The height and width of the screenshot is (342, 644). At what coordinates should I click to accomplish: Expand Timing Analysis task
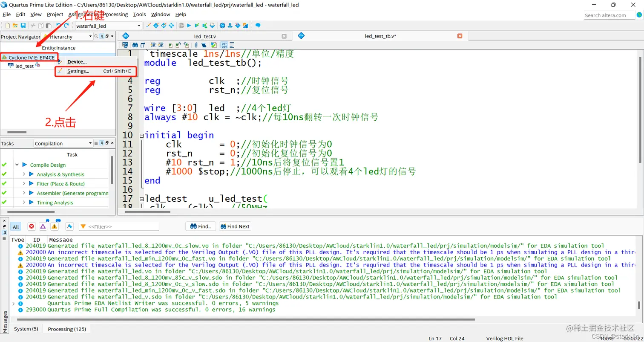point(24,202)
